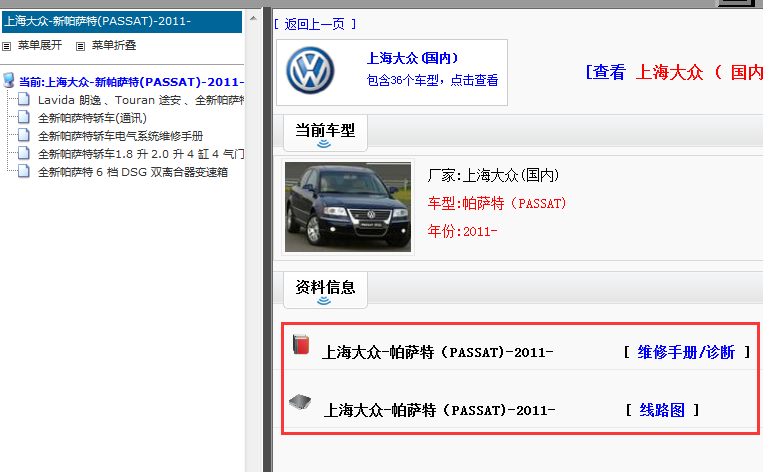Click the 菜单展开 menu icon
Viewport: 763px width, 472px height.
tap(6, 46)
